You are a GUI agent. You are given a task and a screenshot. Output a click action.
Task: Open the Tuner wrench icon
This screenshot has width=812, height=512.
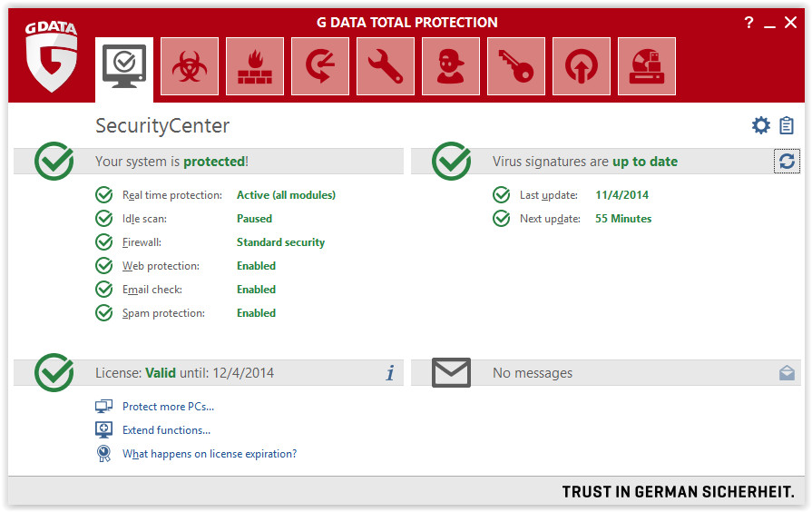[x=386, y=66]
